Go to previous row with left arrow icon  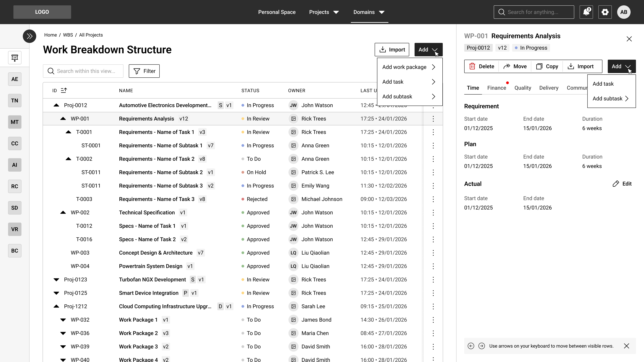471,346
